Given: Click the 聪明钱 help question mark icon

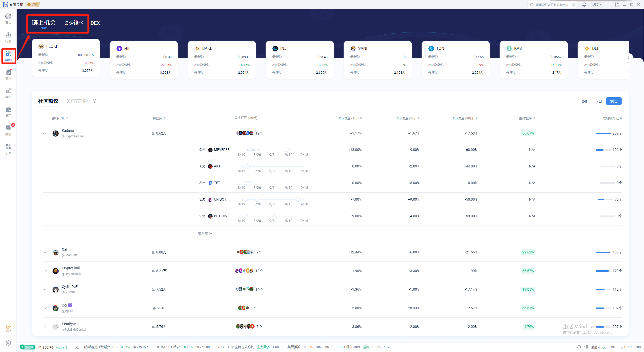Looking at the screenshot, I should point(81,23).
